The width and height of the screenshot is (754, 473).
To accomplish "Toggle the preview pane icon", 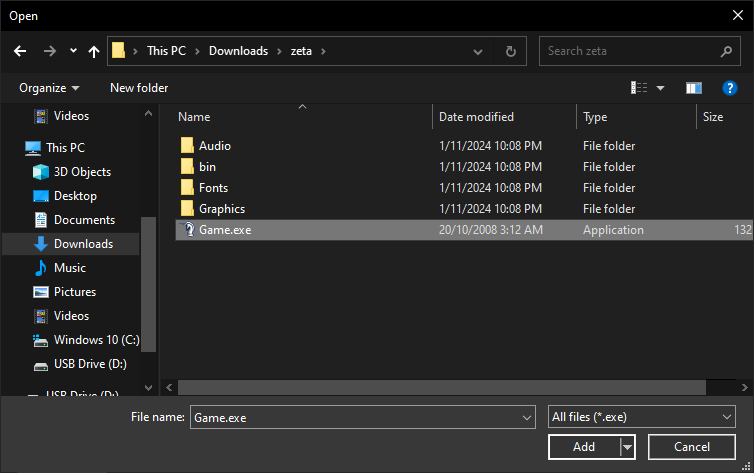I will (694, 88).
